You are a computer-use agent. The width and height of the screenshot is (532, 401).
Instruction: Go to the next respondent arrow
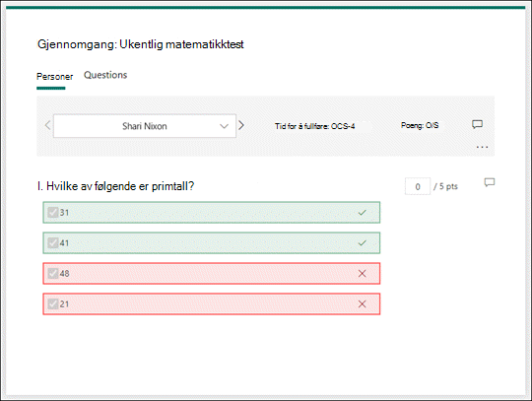click(241, 125)
